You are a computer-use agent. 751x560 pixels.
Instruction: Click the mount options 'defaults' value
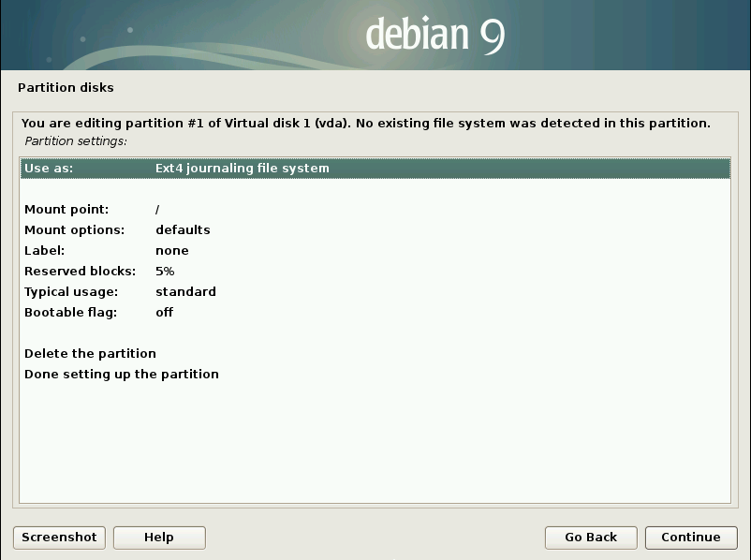[x=183, y=230]
